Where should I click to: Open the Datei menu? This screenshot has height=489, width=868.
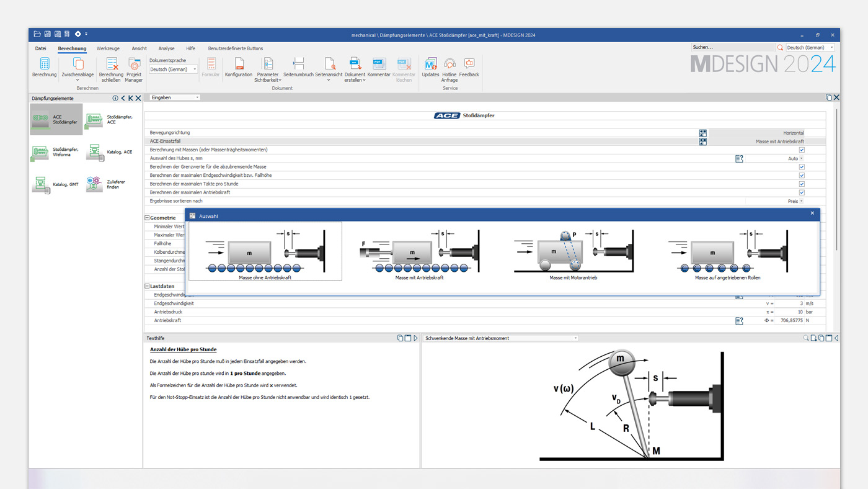point(40,48)
